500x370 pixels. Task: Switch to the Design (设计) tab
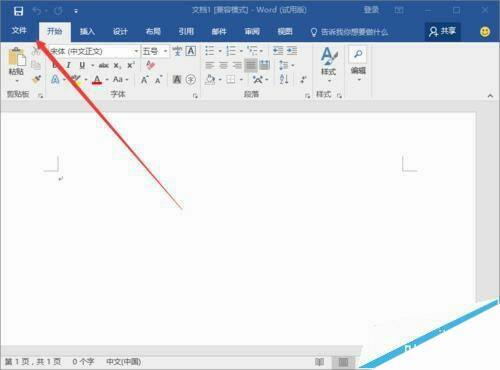[120, 32]
